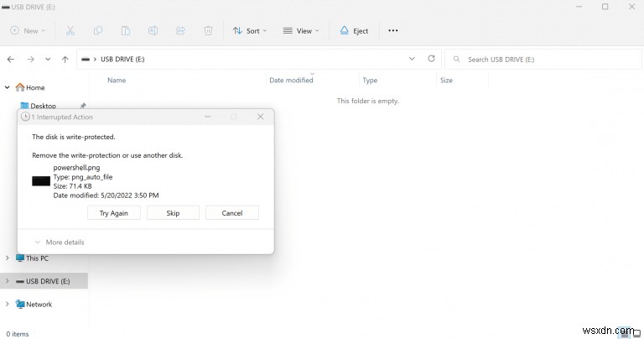Eject the USB drive

point(354,31)
